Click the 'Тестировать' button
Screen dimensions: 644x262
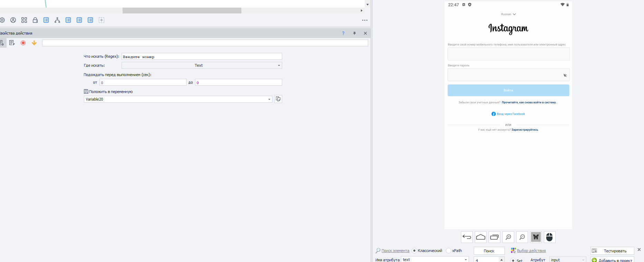612,251
